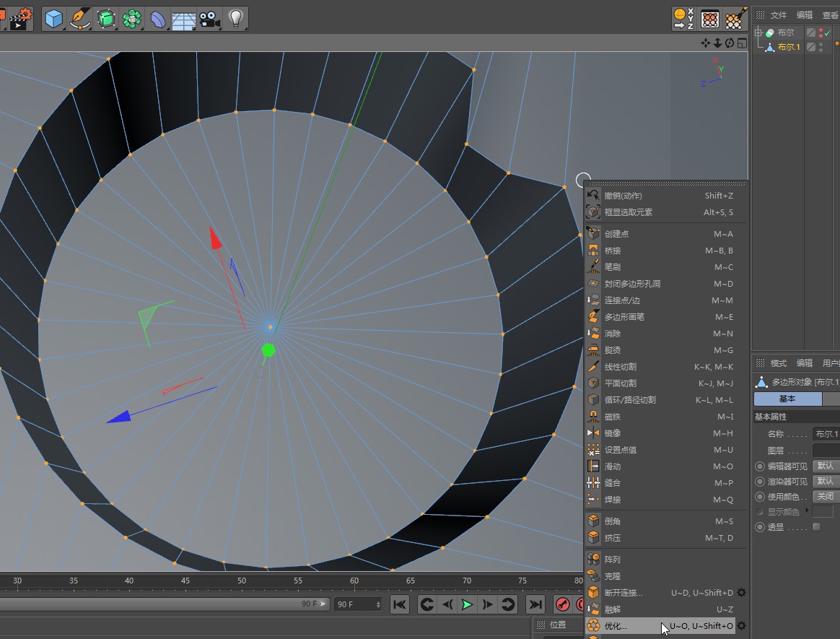Add a Cube primitive from top toolbar

pos(53,19)
